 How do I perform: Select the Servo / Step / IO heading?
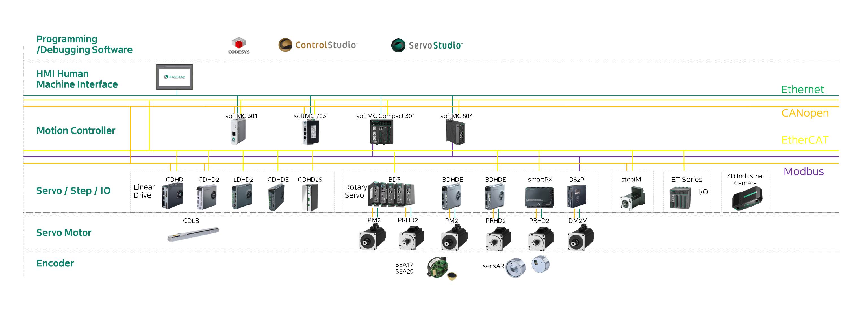click(73, 191)
